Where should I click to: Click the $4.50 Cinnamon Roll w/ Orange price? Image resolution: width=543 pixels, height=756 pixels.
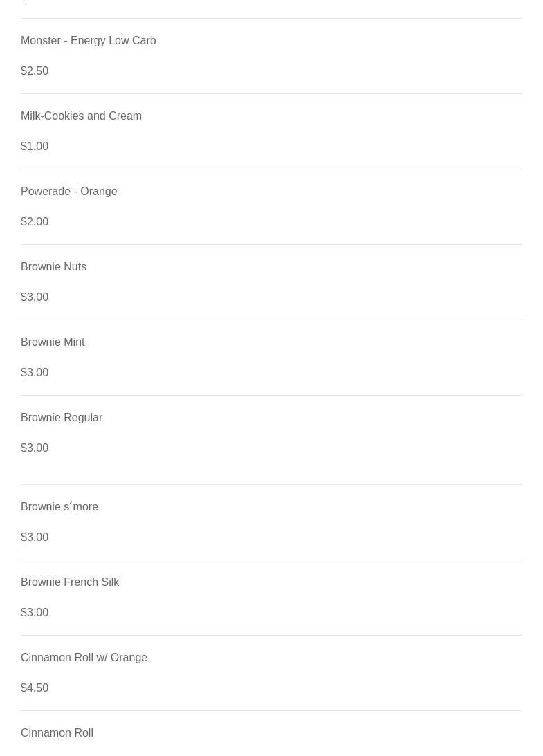35,688
